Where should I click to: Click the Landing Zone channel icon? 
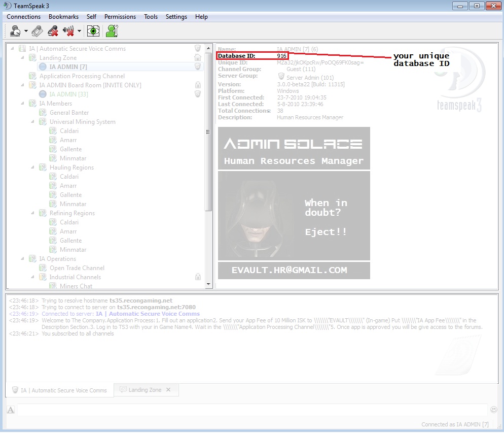(32, 57)
